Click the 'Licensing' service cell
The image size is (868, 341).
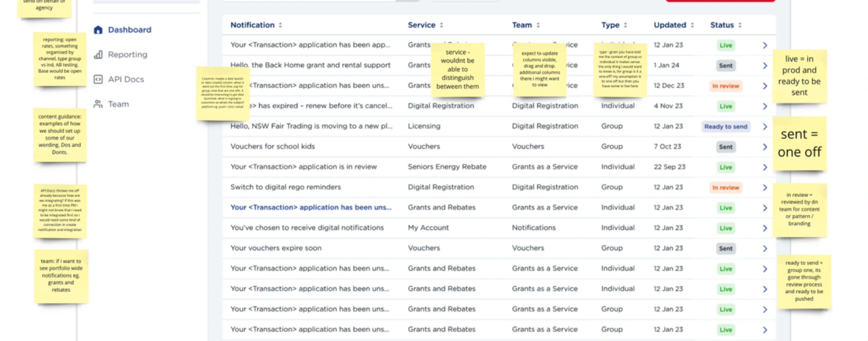point(424,126)
